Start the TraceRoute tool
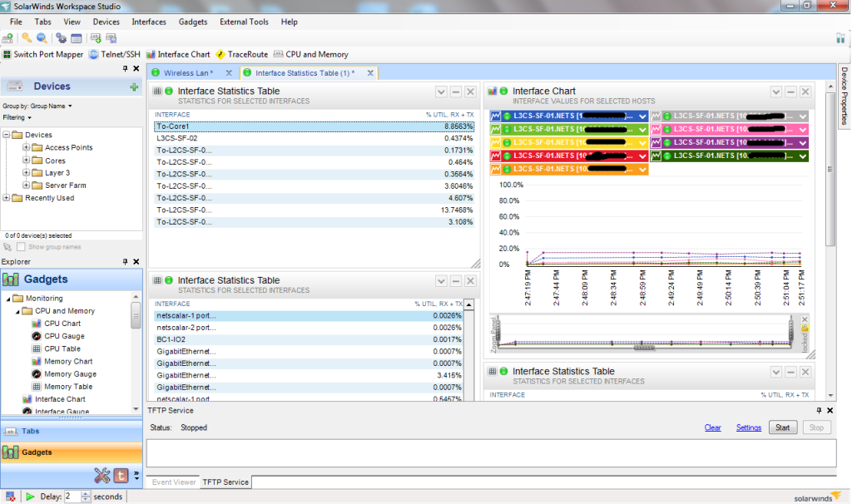 click(242, 54)
